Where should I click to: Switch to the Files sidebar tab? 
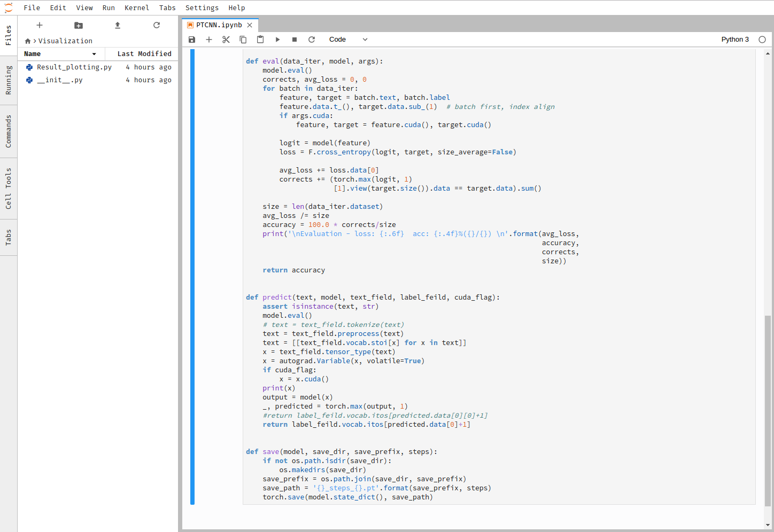(9, 35)
